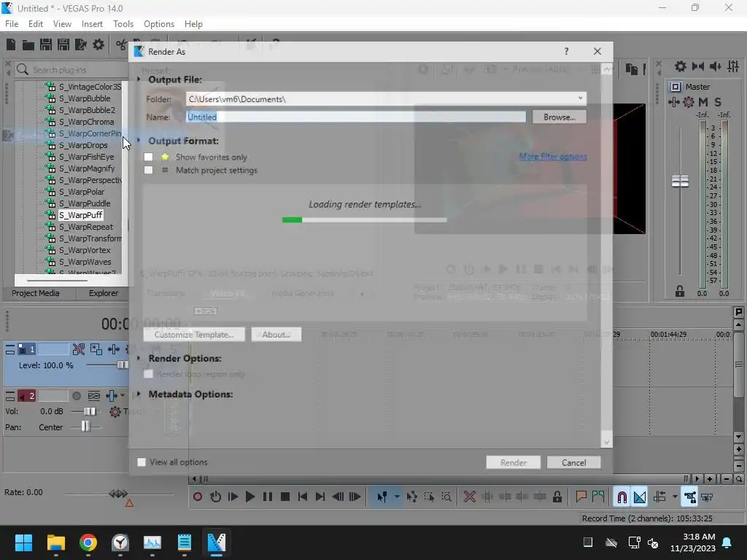The height and width of the screenshot is (560, 747).
Task: Toggle the Enable Snapping magnet icon
Action: point(622,497)
